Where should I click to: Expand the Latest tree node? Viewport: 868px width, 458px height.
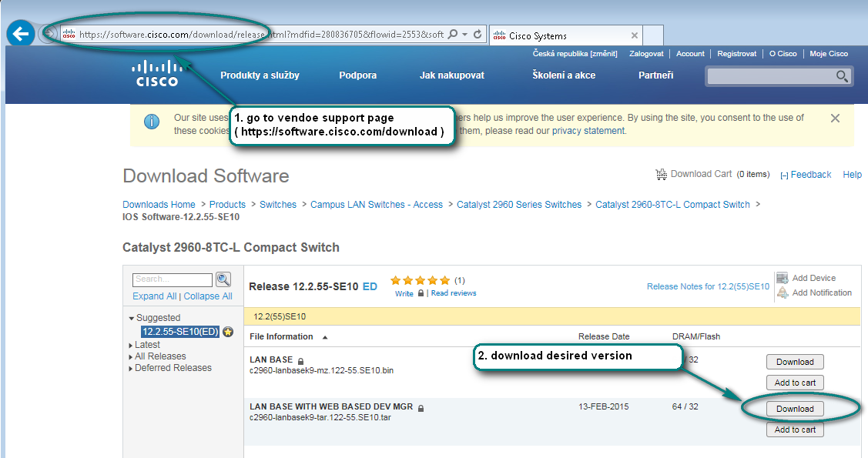(x=131, y=345)
